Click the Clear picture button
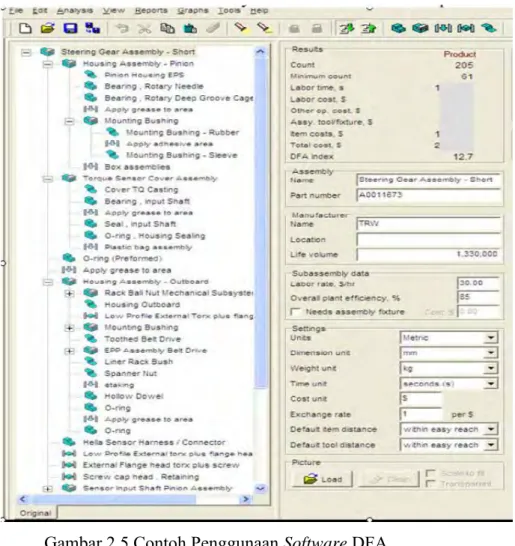Image resolution: width=515 pixels, height=546 pixels. tap(389, 479)
